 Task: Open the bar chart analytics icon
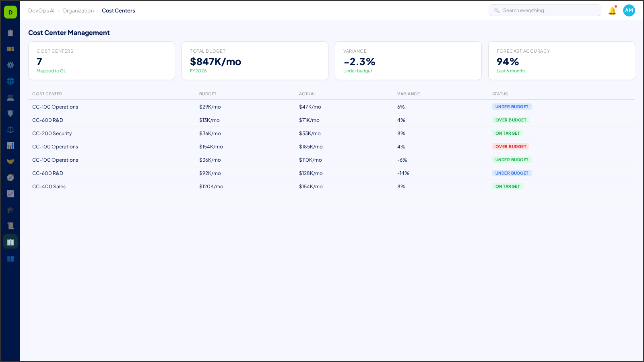[x=10, y=146]
